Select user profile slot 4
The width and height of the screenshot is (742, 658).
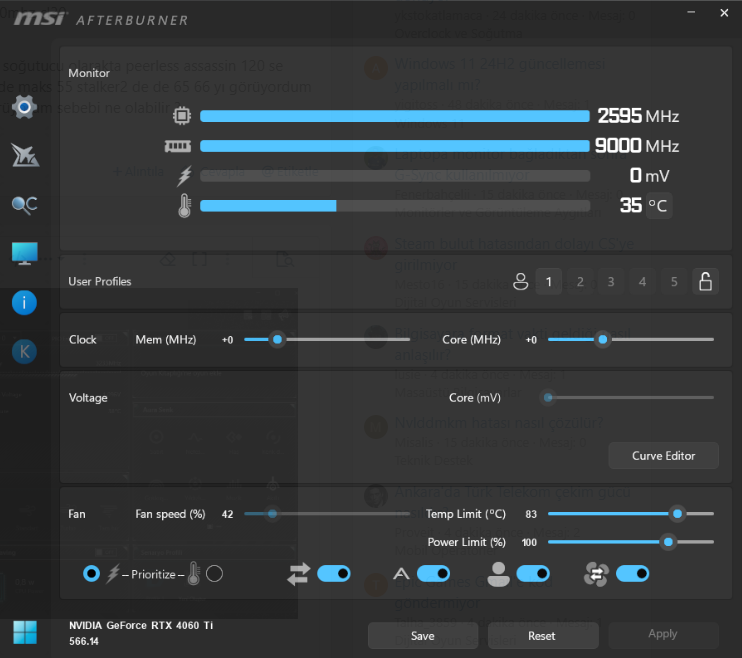[x=643, y=282]
